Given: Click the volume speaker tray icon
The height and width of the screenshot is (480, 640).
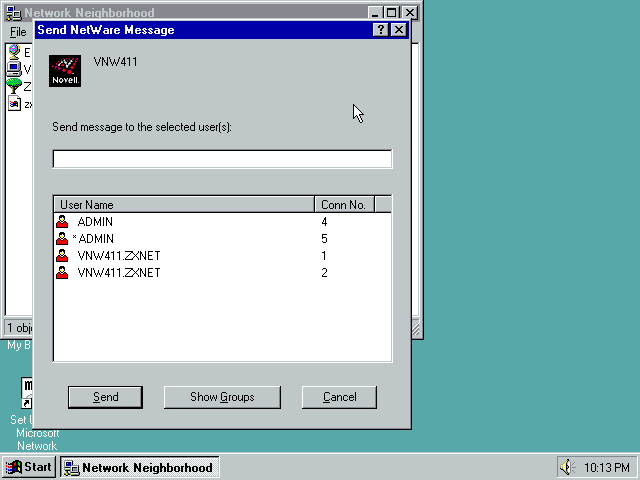Looking at the screenshot, I should tap(567, 467).
